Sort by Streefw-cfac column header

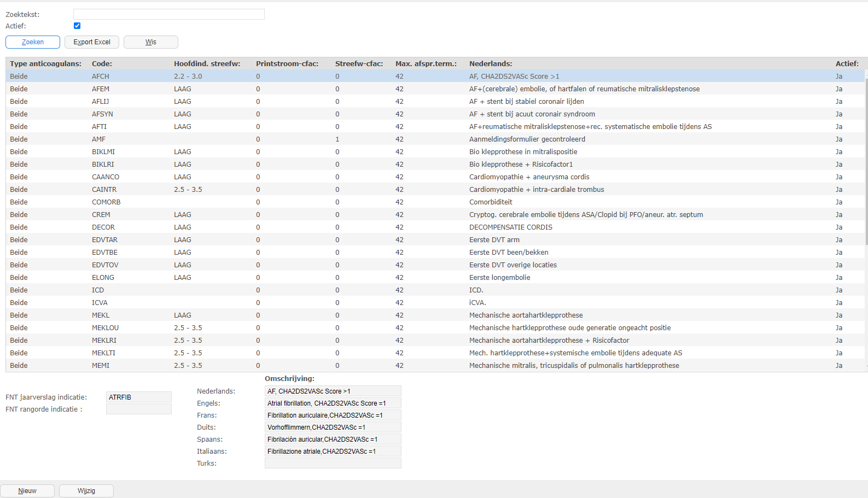coord(359,64)
